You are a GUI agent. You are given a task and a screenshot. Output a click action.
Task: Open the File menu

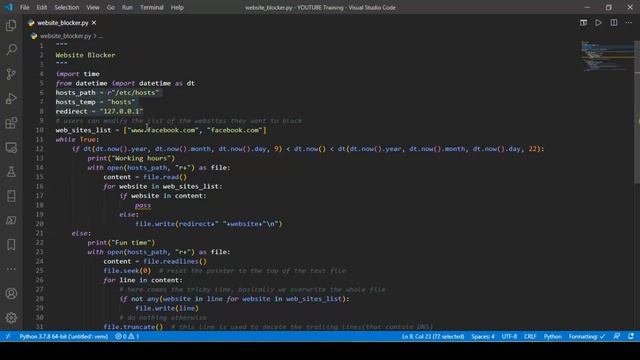pos(24,7)
